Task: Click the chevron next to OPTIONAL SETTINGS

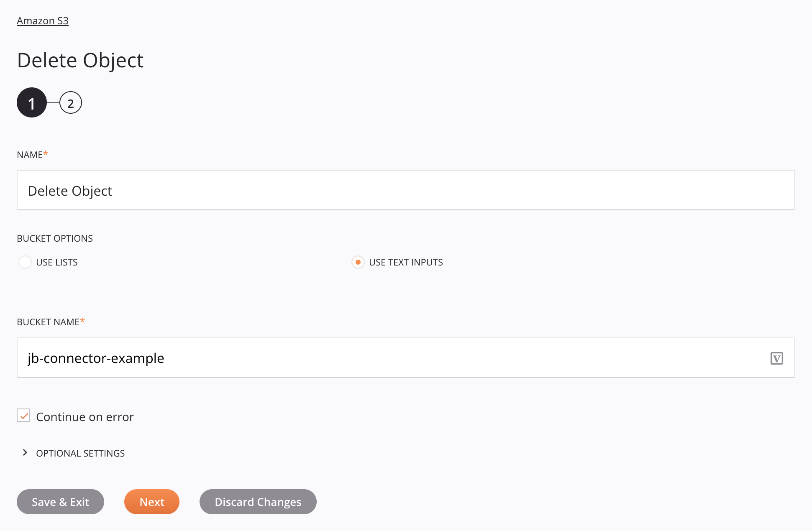Action: pos(24,452)
